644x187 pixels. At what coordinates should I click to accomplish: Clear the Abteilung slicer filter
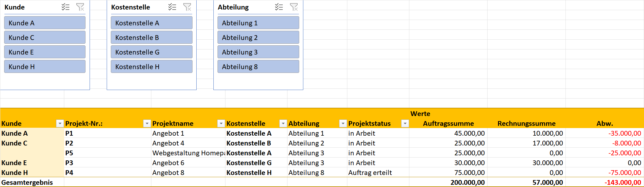click(294, 7)
